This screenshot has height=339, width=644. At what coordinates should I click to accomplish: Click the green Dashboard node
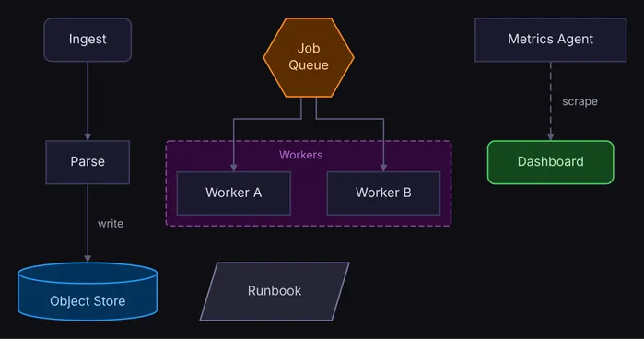tap(550, 162)
